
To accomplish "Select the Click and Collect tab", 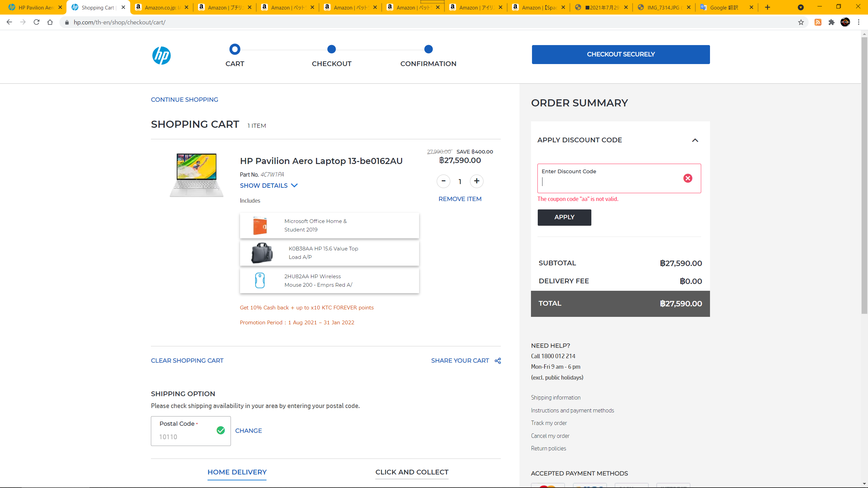I will coord(412,472).
